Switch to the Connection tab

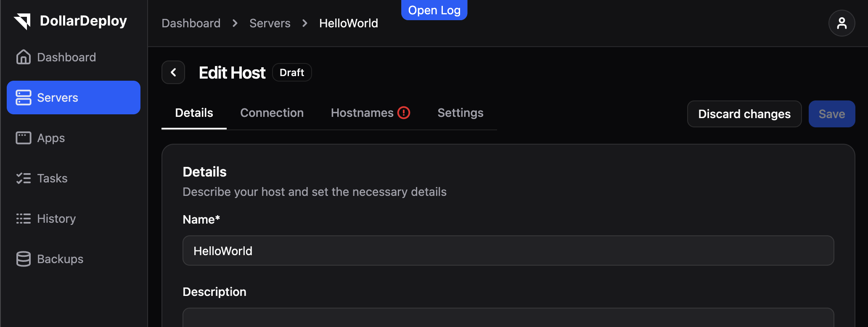272,113
